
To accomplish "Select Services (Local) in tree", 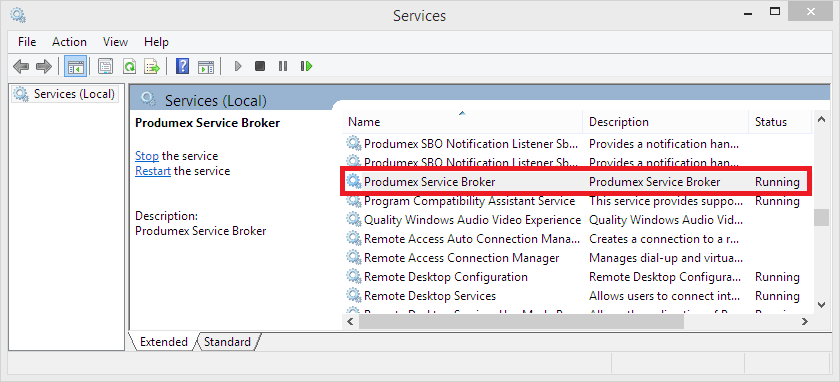I will tap(65, 94).
